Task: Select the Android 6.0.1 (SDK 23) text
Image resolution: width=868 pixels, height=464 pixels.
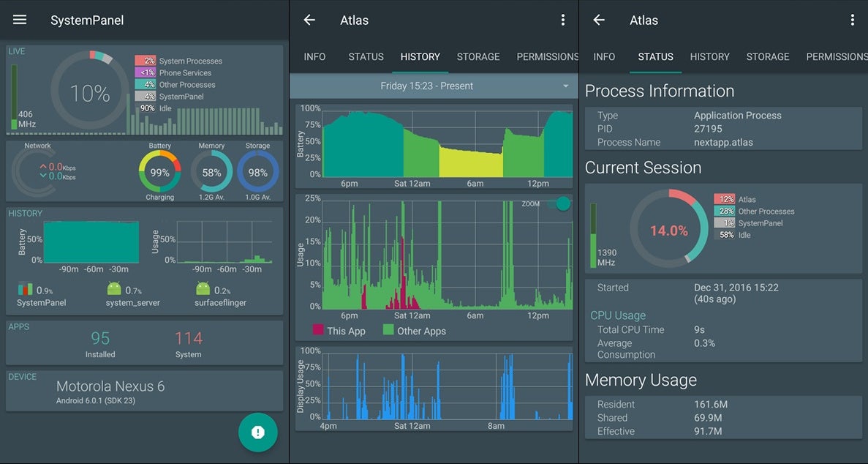Action: (x=96, y=401)
